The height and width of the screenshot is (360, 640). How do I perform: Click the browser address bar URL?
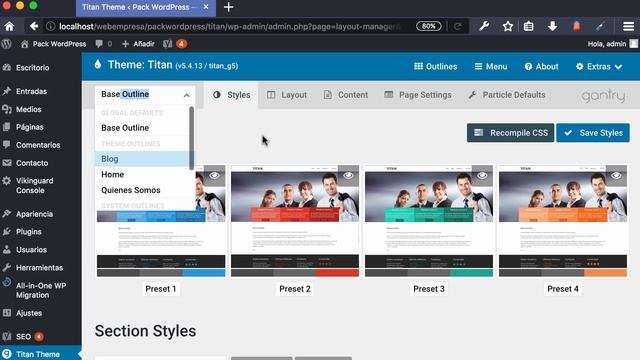[229, 27]
